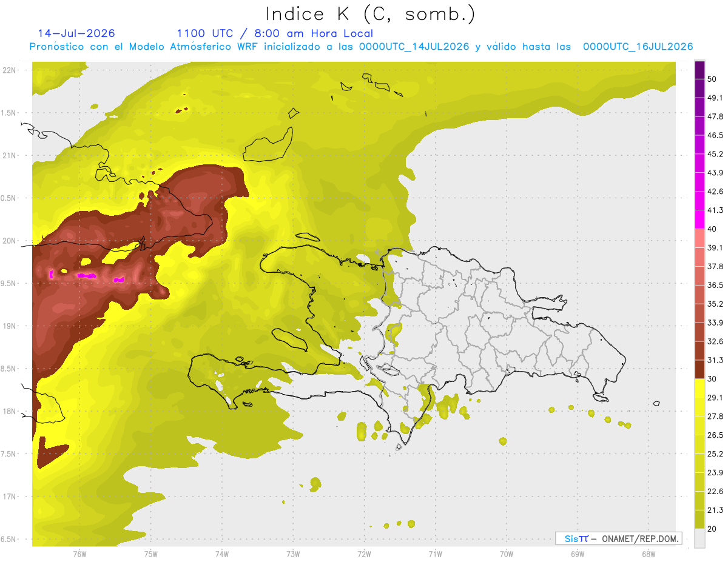This screenshot has height=562, width=728.
Task: Click the 'SisTT – ONAMET/REP.DOM.' credit label
Action: pyautogui.click(x=619, y=538)
